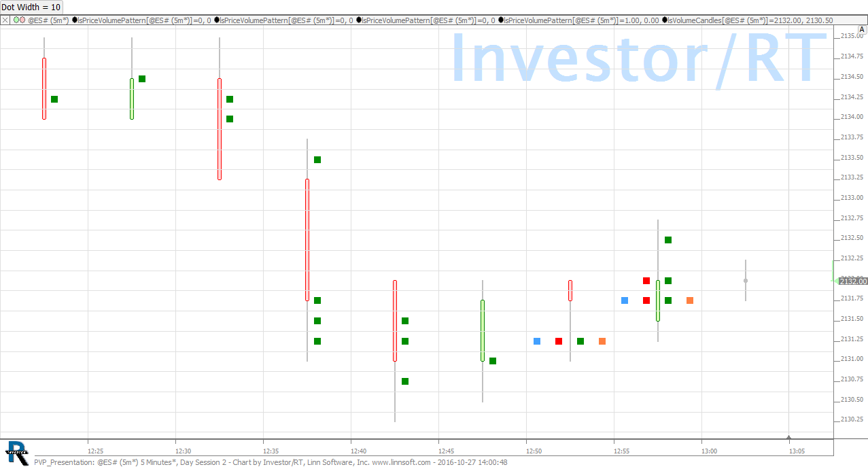868x467 pixels.
Task: Click the orange square at 2131.75
Action: click(x=690, y=300)
